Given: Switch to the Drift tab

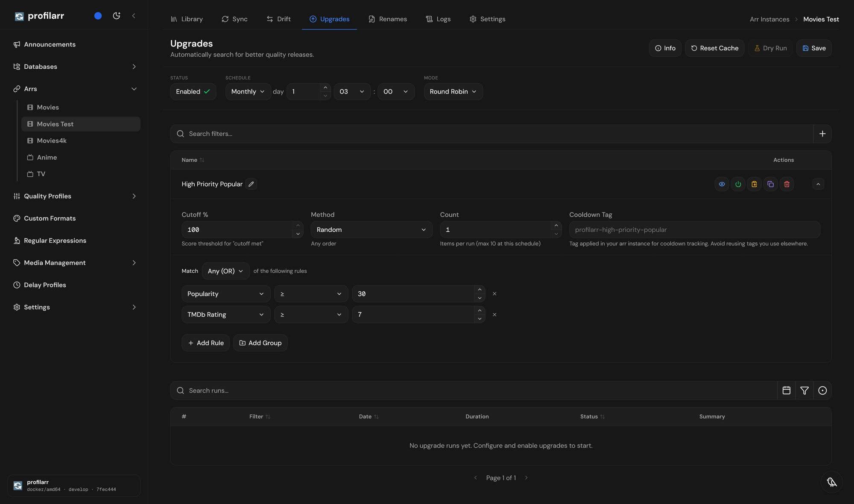Looking at the screenshot, I should 279,19.
